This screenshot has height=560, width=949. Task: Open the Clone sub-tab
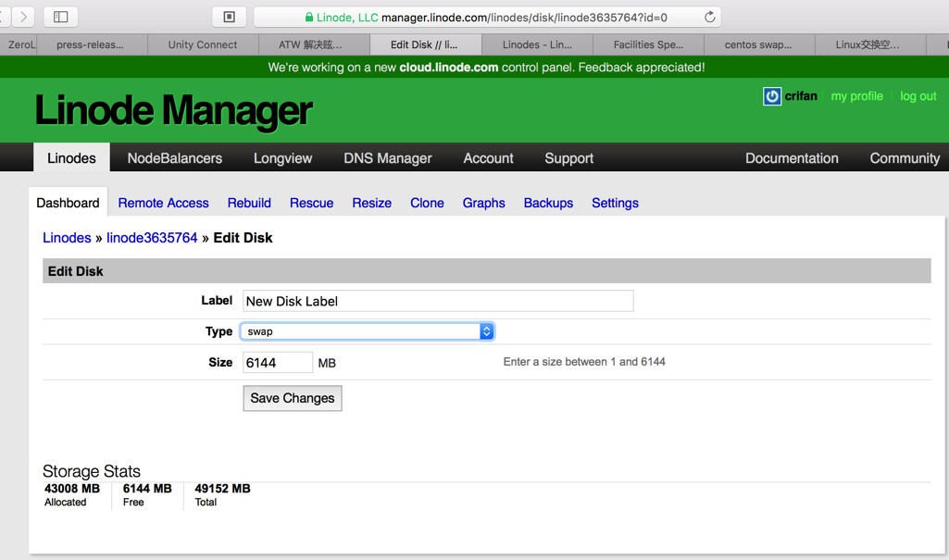pos(428,203)
